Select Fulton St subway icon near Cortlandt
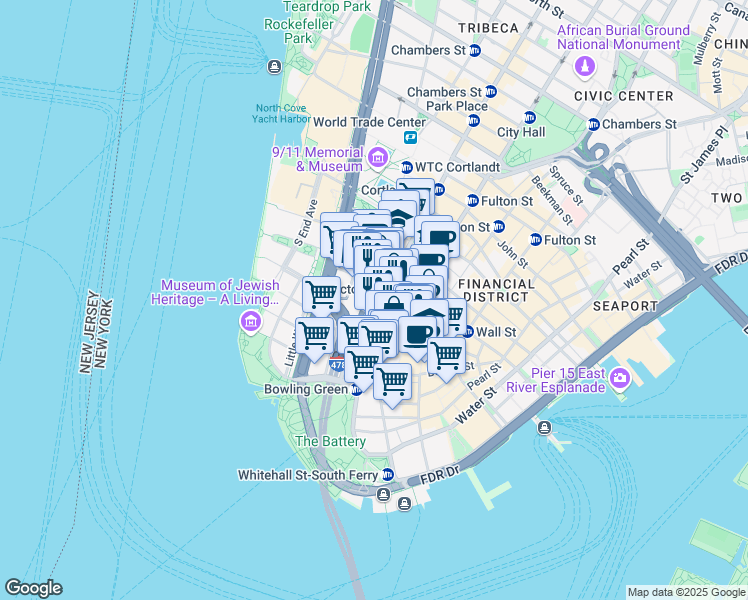 pyautogui.click(x=472, y=200)
